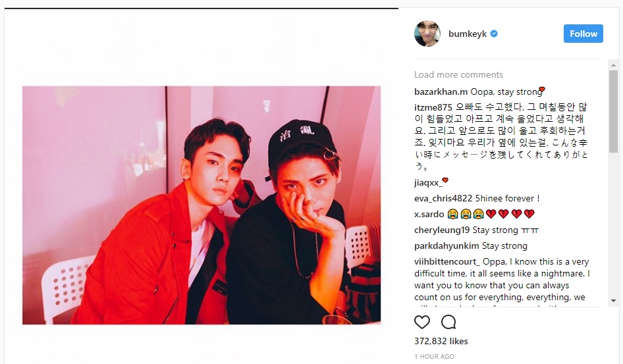Open the bumkeyk profile avatar
The height and width of the screenshot is (364, 623).
(427, 34)
